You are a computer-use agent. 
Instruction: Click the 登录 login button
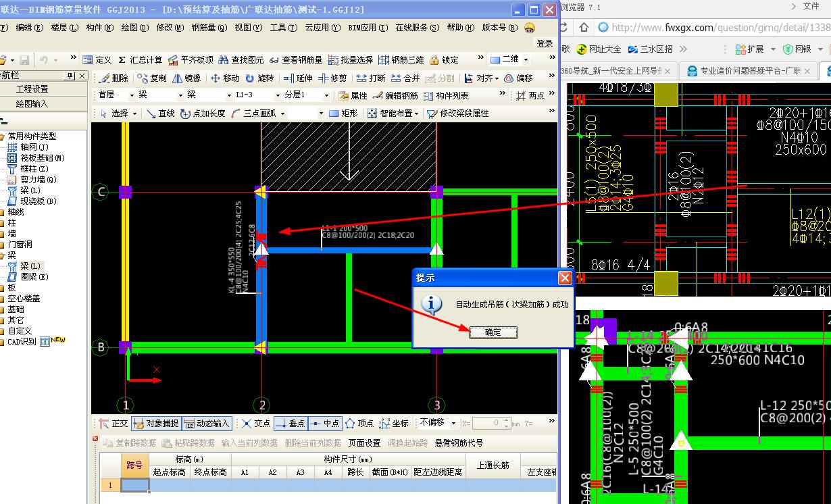click(545, 43)
